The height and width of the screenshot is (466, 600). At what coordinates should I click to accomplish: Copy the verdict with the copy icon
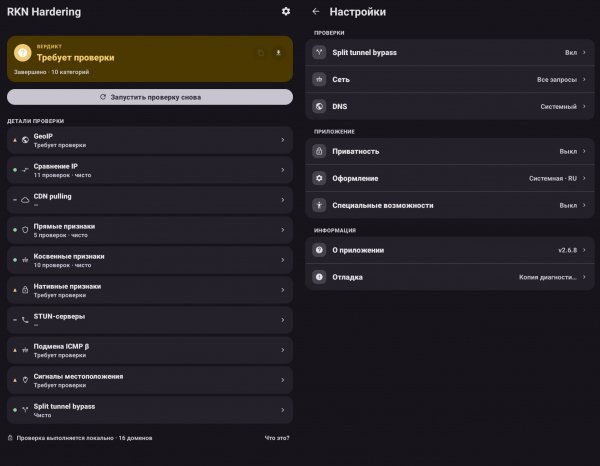(x=261, y=53)
